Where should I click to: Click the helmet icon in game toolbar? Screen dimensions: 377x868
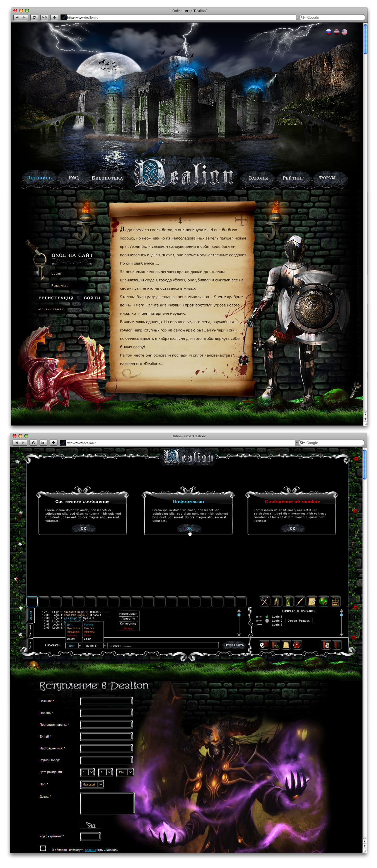(x=277, y=601)
